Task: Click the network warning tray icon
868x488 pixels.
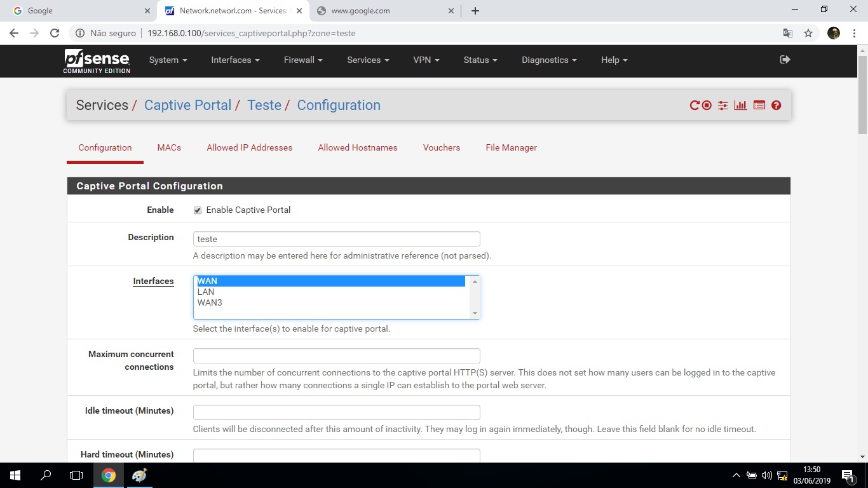Action: tap(782, 475)
